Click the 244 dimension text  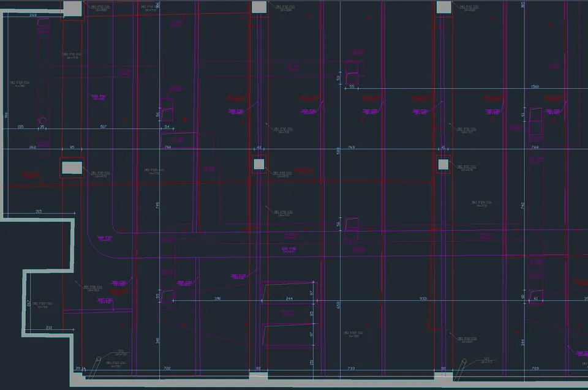(x=289, y=299)
